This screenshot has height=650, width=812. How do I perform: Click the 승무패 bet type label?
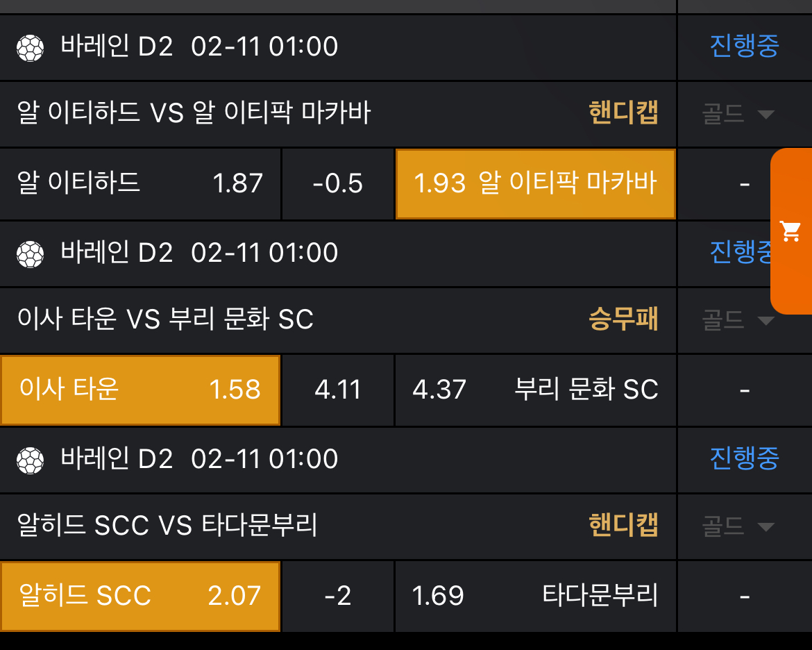(623, 319)
